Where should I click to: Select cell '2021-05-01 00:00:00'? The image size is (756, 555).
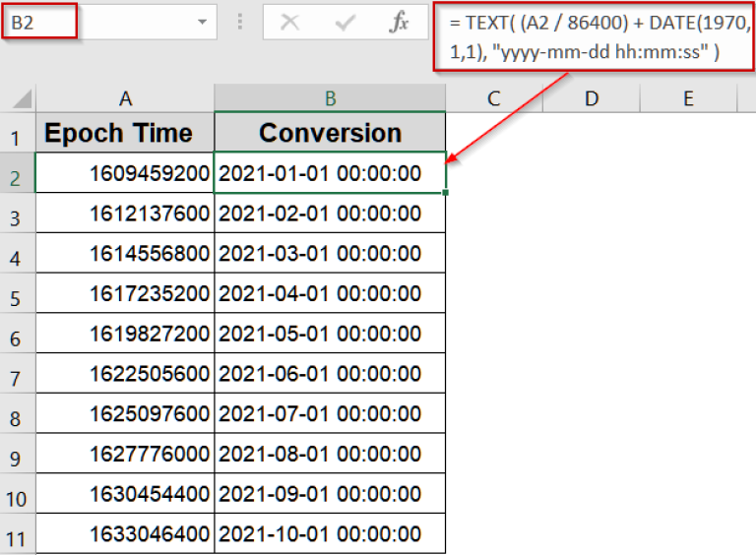[331, 333]
